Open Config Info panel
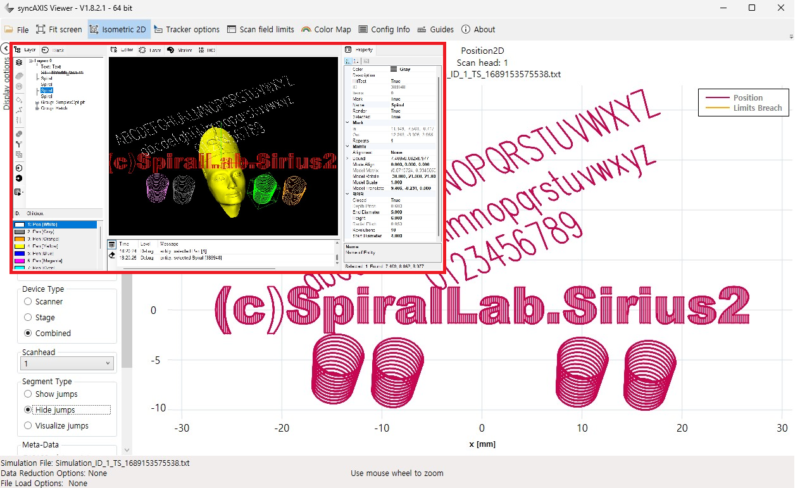Image resolution: width=800 pixels, height=488 pixels. point(383,30)
